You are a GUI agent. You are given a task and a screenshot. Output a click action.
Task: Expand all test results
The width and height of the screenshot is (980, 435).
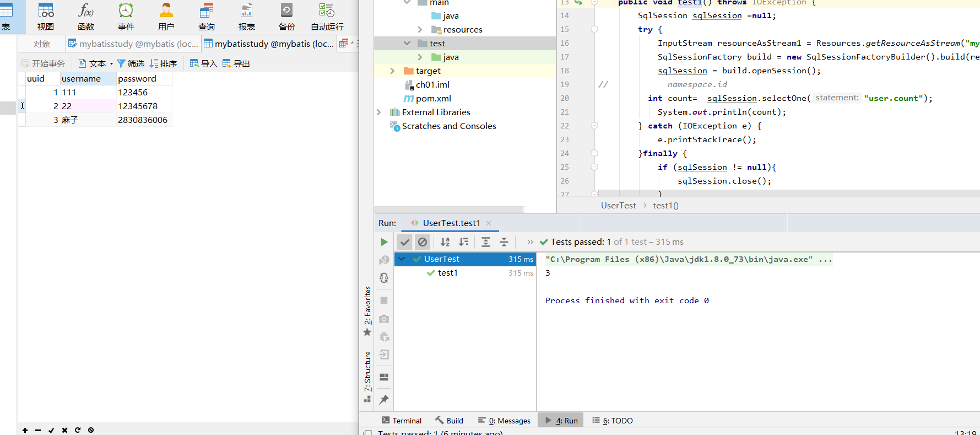[x=486, y=242]
